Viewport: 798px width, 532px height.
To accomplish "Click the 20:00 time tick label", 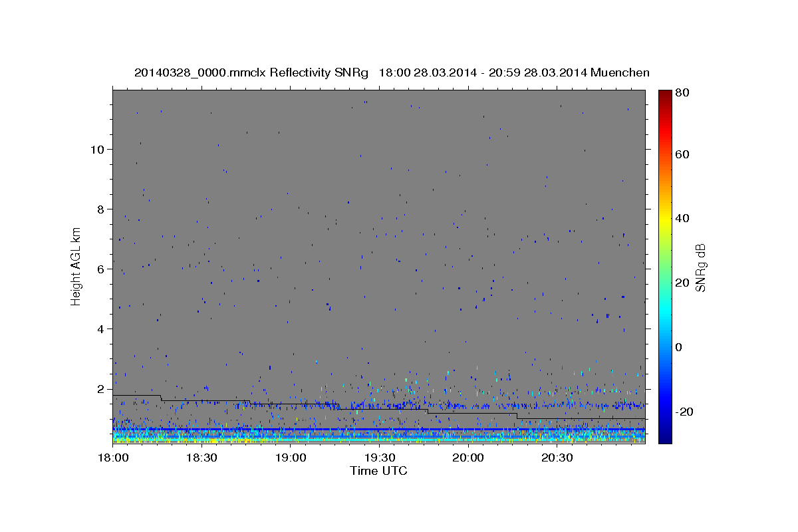I will click(x=468, y=459).
